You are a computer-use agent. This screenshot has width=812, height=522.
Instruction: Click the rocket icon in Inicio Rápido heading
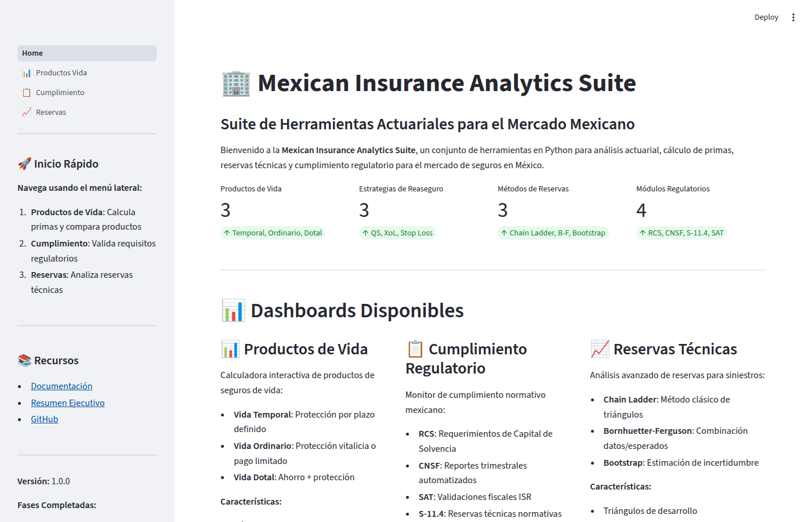[x=24, y=163]
